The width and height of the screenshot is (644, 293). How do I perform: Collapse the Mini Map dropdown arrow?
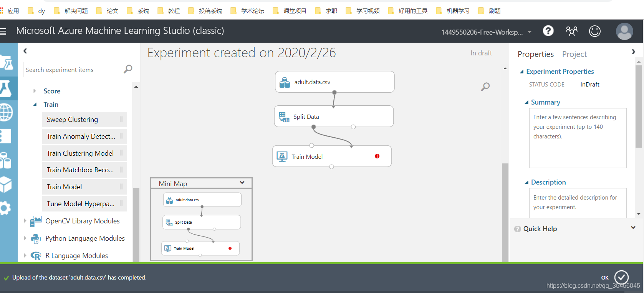point(242,183)
